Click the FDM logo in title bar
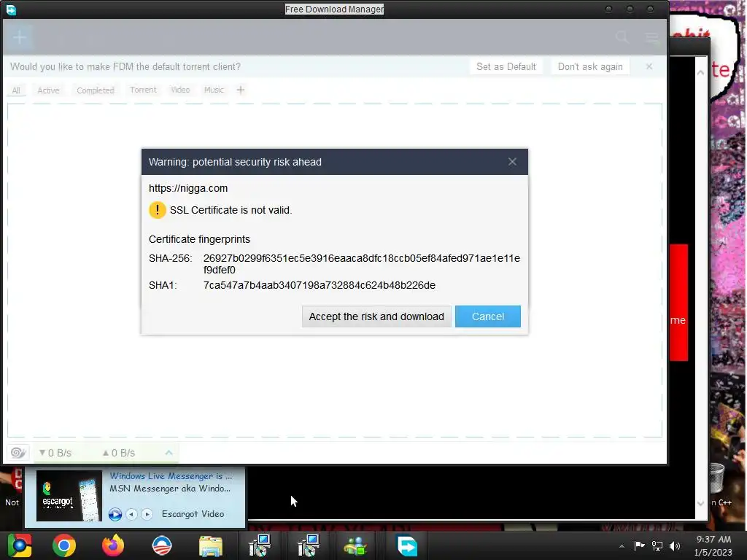747x560 pixels. 10,9
